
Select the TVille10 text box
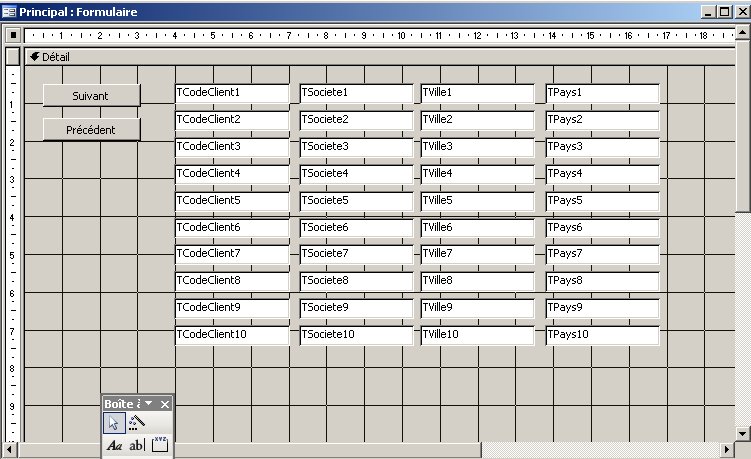(477, 335)
